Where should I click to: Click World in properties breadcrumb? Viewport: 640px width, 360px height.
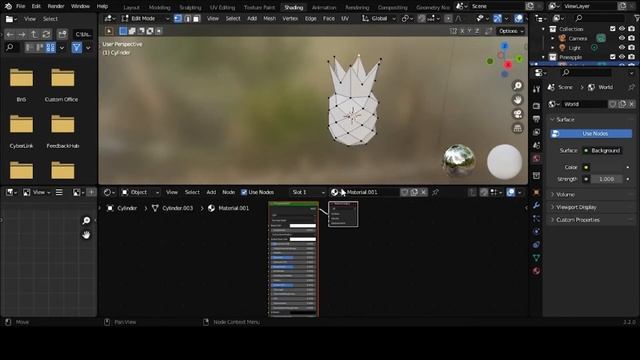(x=605, y=87)
